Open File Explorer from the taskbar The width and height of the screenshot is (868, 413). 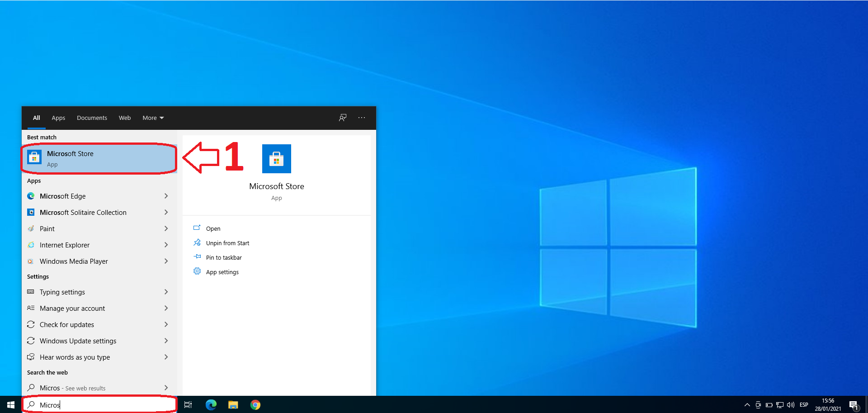coord(233,405)
